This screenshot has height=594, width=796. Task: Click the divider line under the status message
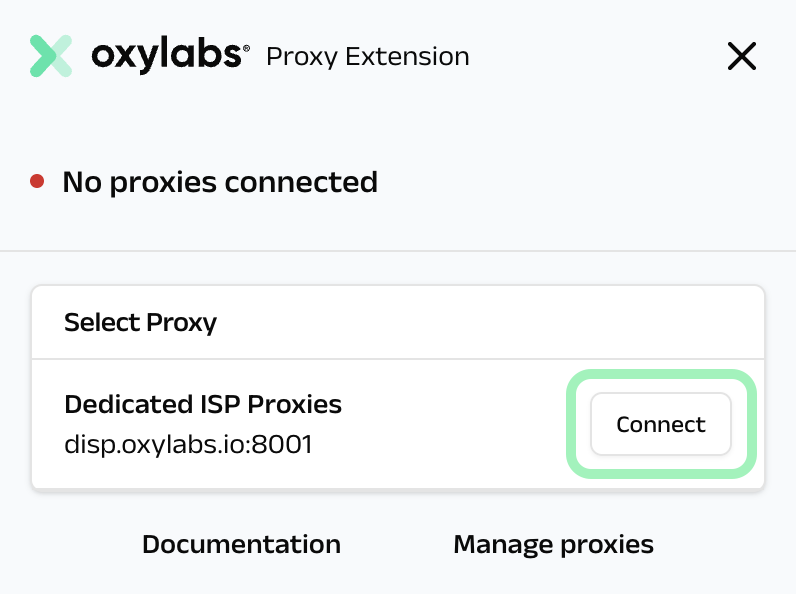pos(398,250)
